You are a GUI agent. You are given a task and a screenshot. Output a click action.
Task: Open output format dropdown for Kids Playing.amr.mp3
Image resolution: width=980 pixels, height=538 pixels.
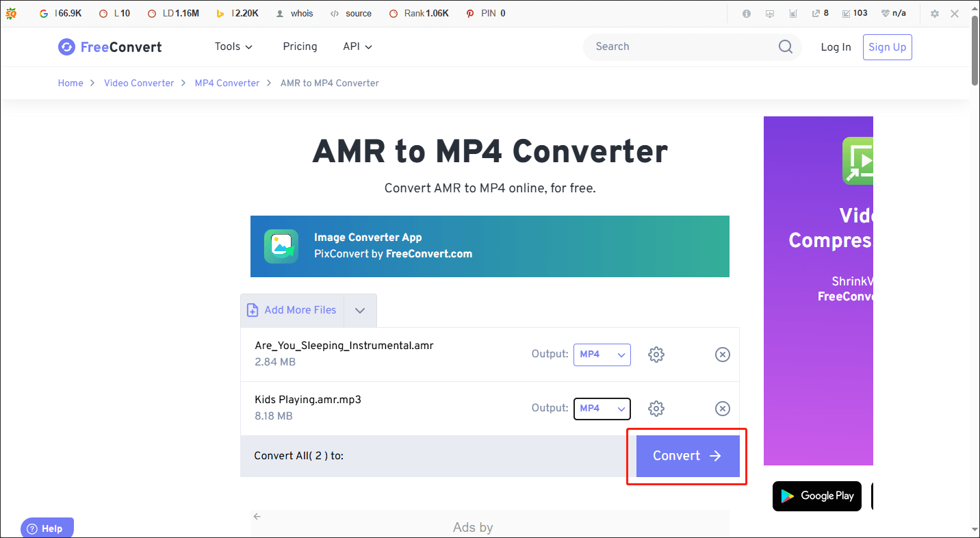click(x=602, y=409)
